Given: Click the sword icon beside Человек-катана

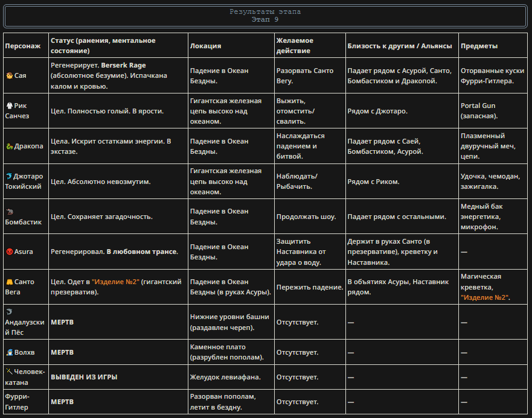Looking at the screenshot, I should 9,372.
